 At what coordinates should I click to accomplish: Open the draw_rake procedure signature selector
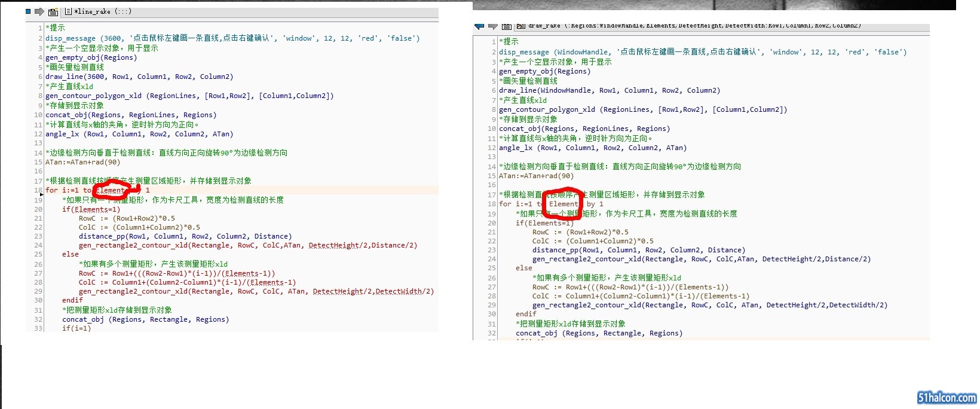tap(722, 26)
